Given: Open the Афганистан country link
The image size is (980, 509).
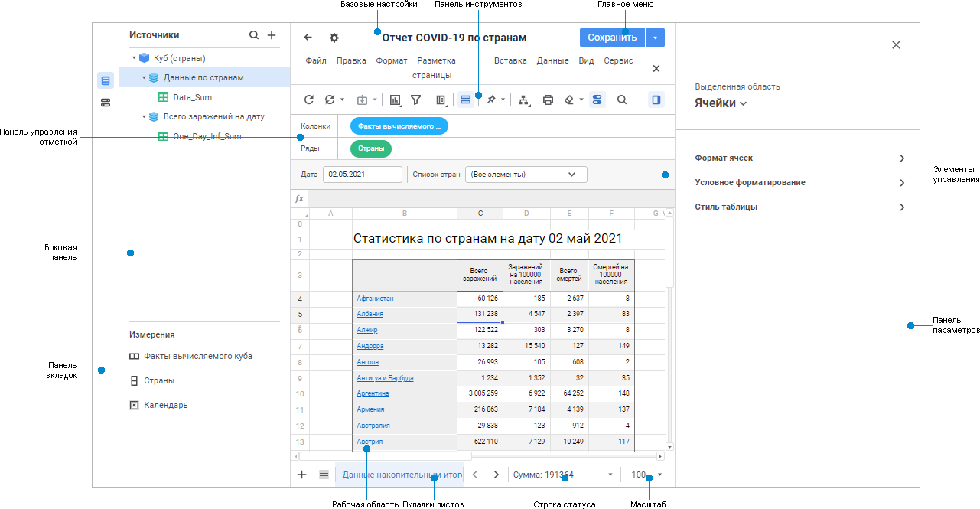Looking at the screenshot, I should [375, 299].
